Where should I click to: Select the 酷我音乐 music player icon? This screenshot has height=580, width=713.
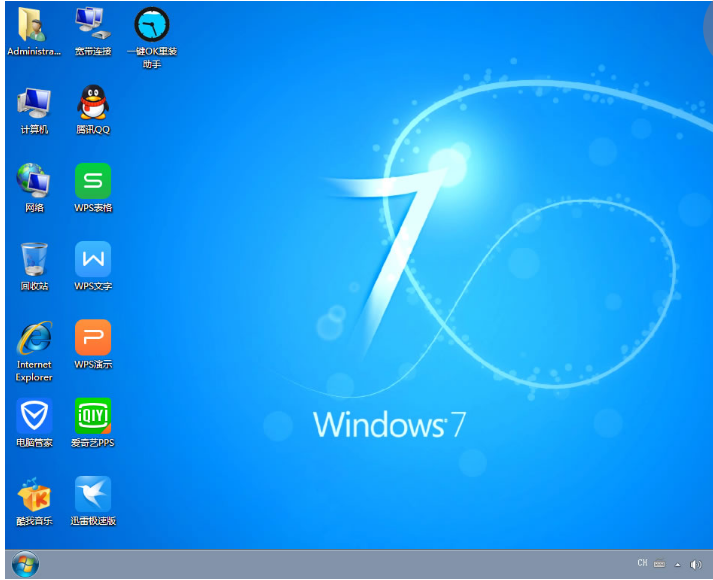[33, 494]
